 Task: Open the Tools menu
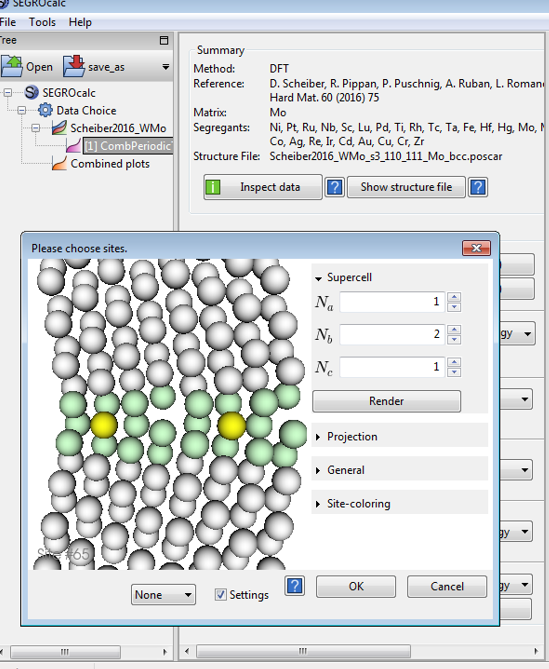coord(42,22)
